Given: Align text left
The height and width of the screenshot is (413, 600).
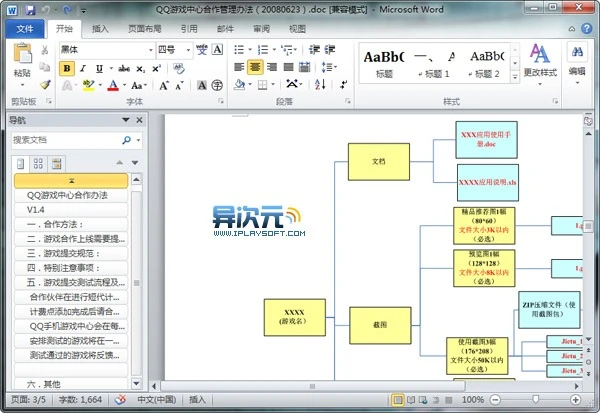Looking at the screenshot, I should pyautogui.click(x=239, y=67).
